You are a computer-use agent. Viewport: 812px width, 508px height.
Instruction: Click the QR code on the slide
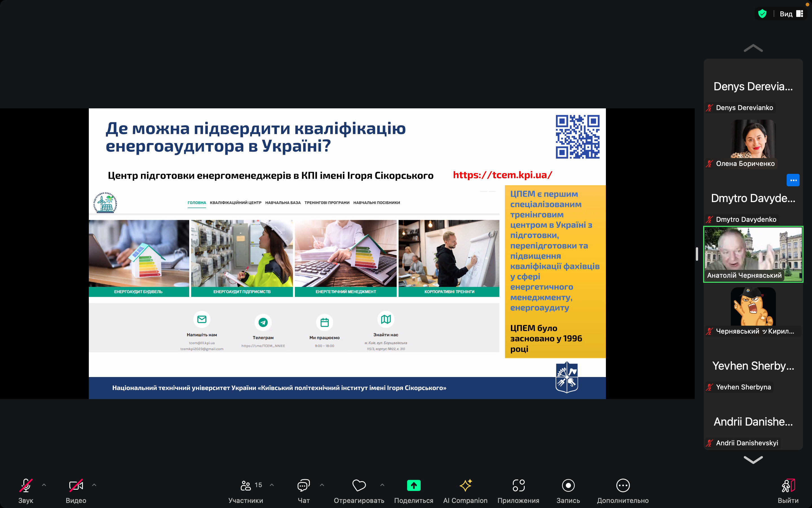pos(577,137)
